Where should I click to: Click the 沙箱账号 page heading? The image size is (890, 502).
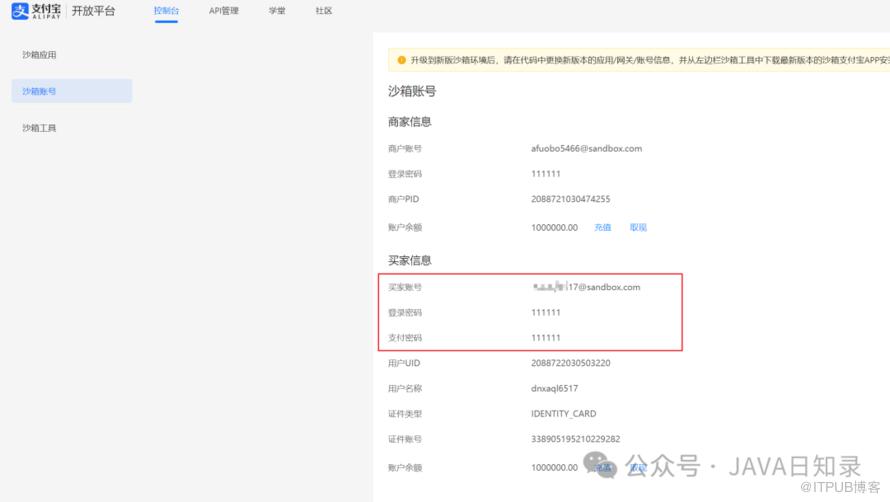[412, 91]
